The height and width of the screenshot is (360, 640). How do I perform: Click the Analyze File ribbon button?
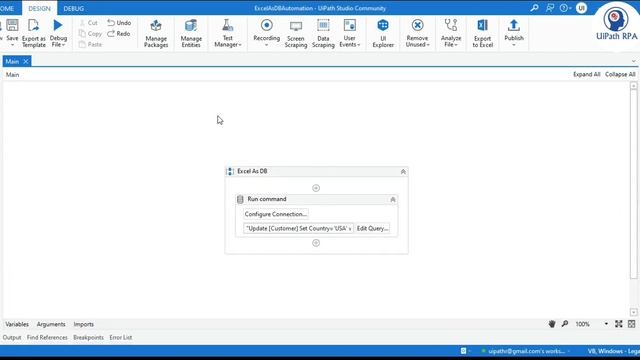(451, 33)
